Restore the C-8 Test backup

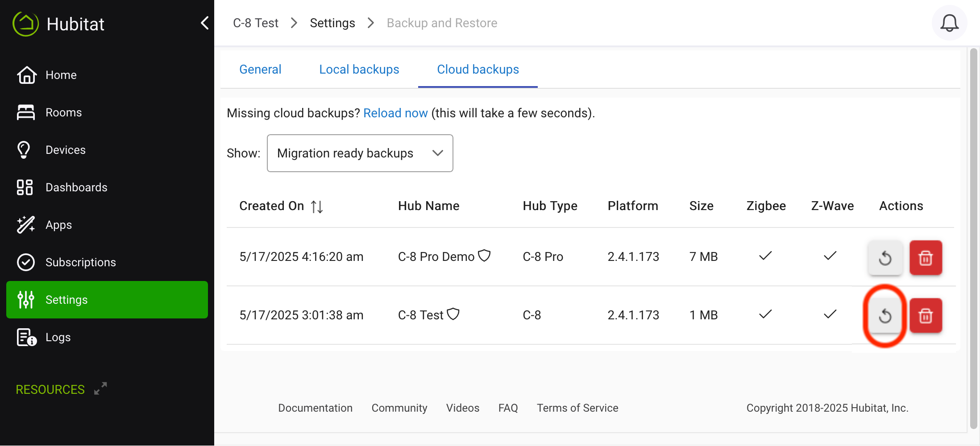[885, 315]
